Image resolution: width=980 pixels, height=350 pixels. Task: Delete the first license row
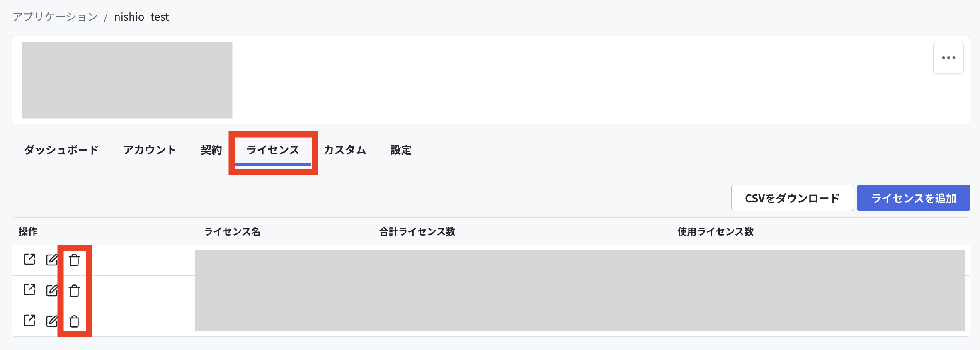pos(74,260)
